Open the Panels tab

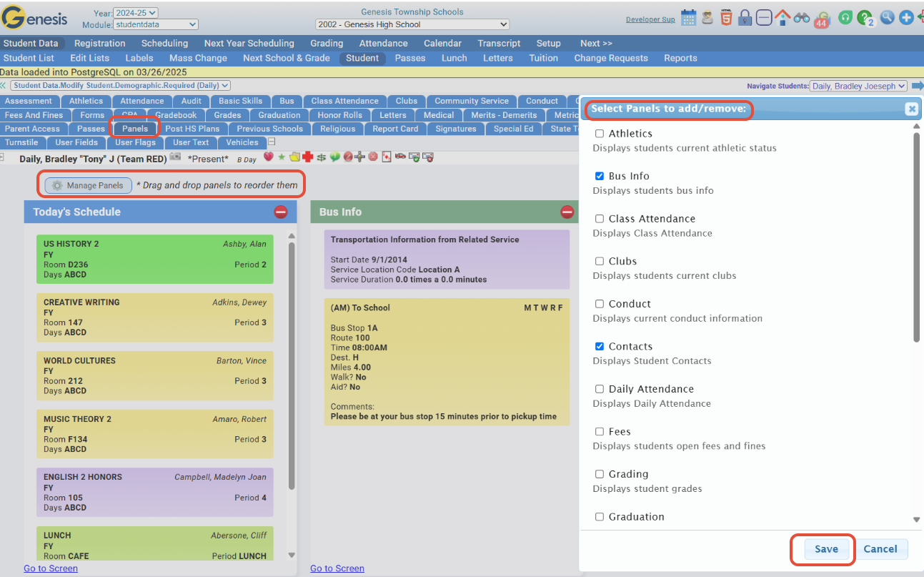pyautogui.click(x=134, y=129)
